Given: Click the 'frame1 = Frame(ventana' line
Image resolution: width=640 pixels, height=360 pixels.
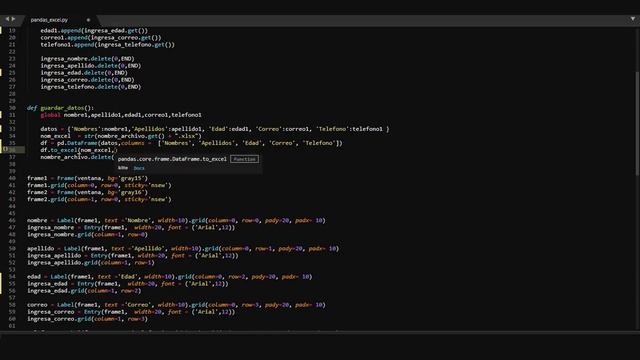Looking at the screenshot, I should coord(87,178).
